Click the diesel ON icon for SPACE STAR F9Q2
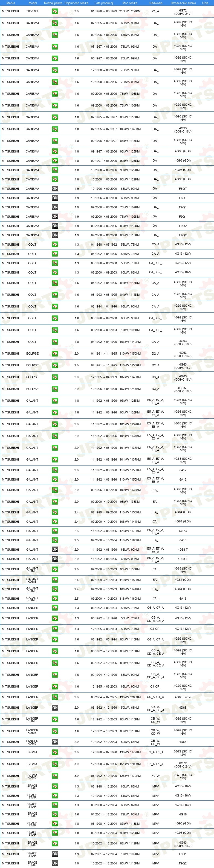The image size is (214, 868). point(55,863)
